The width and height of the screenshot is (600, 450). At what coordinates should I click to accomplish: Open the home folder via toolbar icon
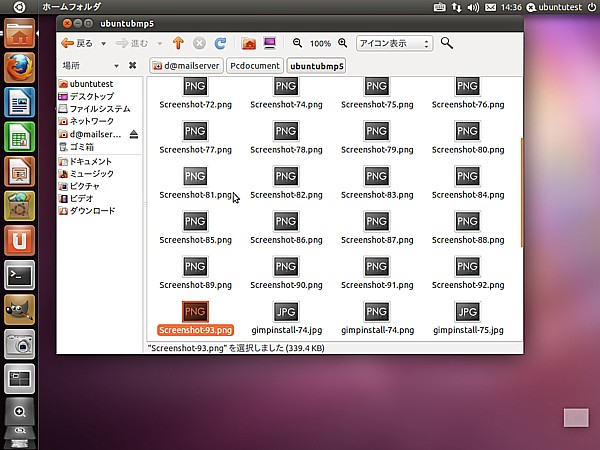point(248,43)
